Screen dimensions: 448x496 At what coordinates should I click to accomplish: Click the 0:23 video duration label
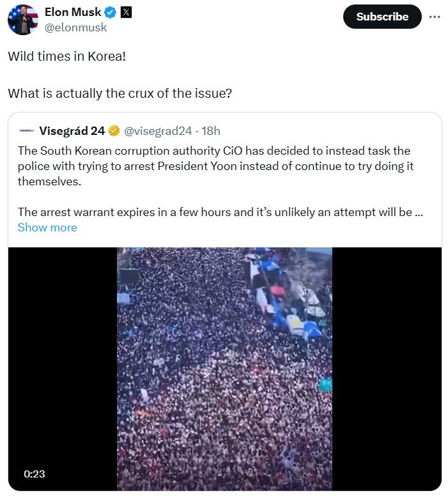(x=33, y=474)
